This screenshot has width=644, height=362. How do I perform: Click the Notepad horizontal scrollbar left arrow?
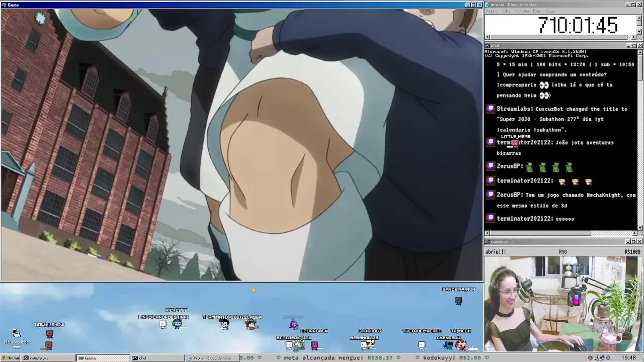coord(487,37)
